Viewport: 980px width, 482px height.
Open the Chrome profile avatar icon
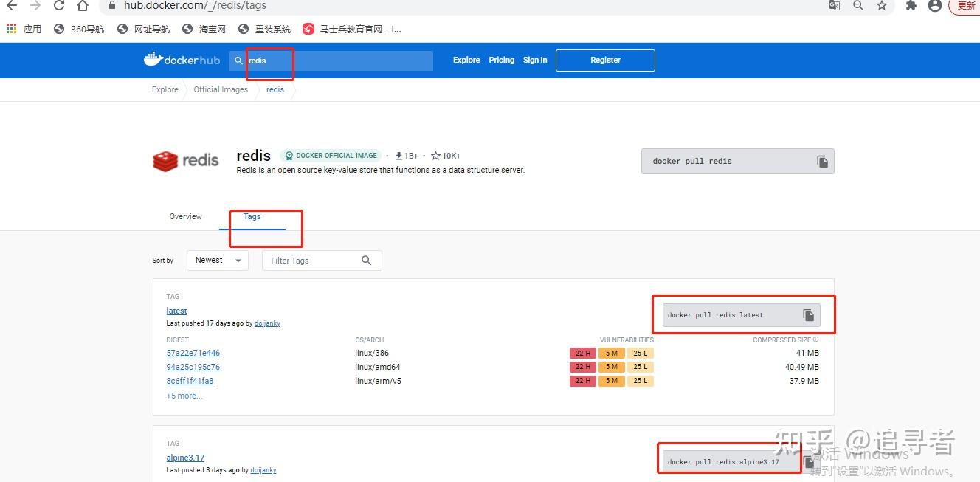pos(934,6)
